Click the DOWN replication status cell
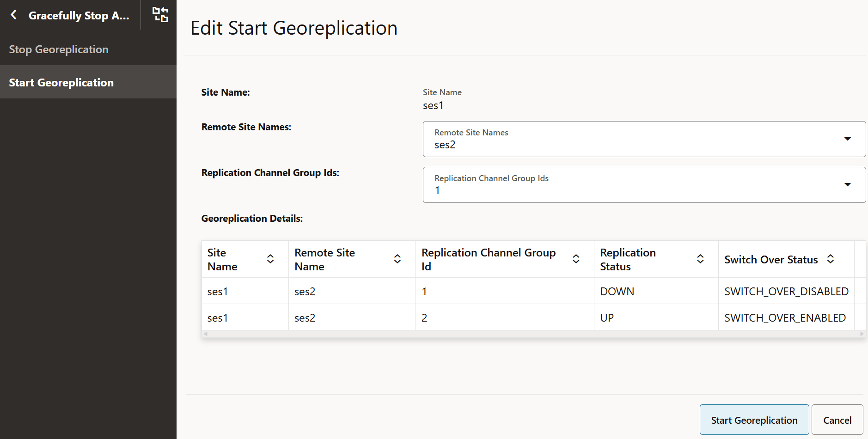This screenshot has height=439, width=868. click(x=656, y=291)
